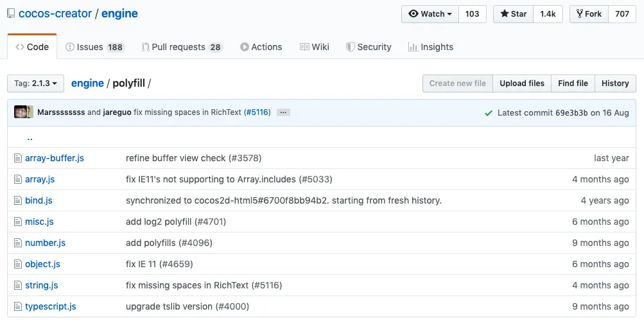Click the Marsssssssss avatar thumbnail
This screenshot has height=325, width=644.
pyautogui.click(x=21, y=112)
